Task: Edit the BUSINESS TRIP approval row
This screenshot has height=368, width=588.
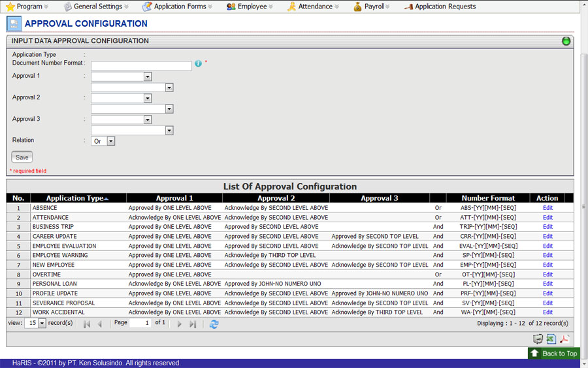Action: [x=547, y=227]
